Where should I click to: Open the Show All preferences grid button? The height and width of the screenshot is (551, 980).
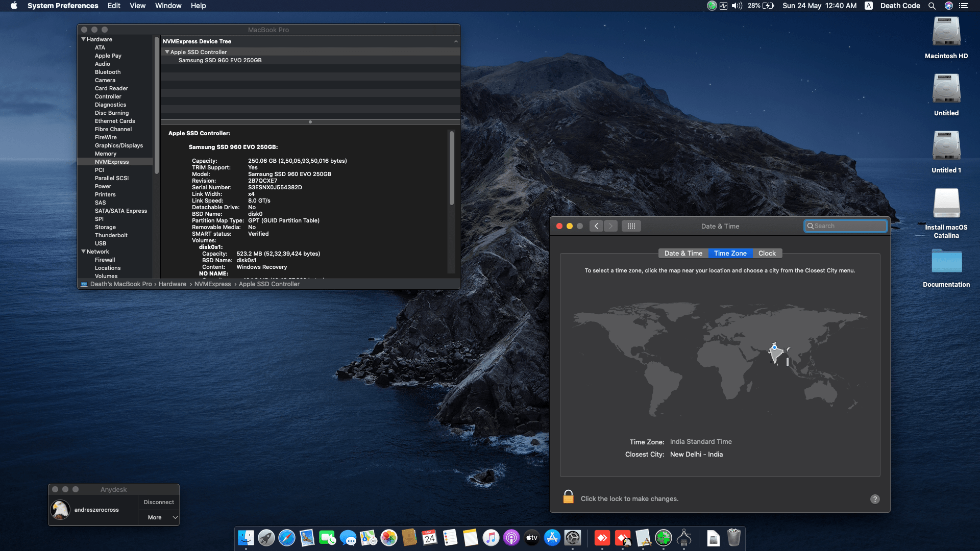(631, 226)
